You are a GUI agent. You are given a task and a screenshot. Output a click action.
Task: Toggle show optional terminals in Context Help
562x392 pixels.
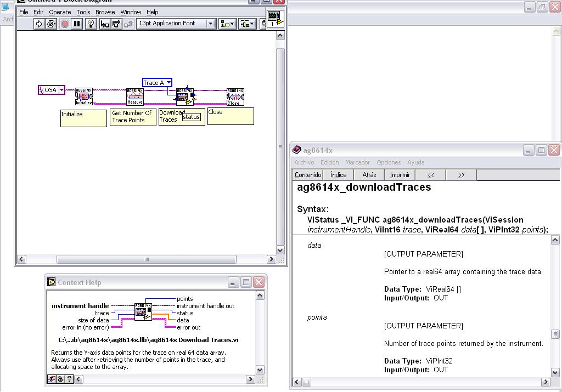click(52, 379)
